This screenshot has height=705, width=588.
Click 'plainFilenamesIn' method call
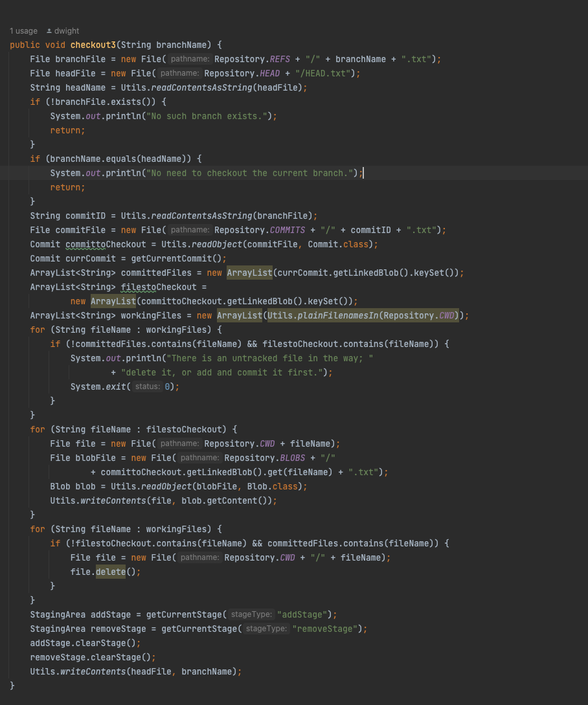338,316
